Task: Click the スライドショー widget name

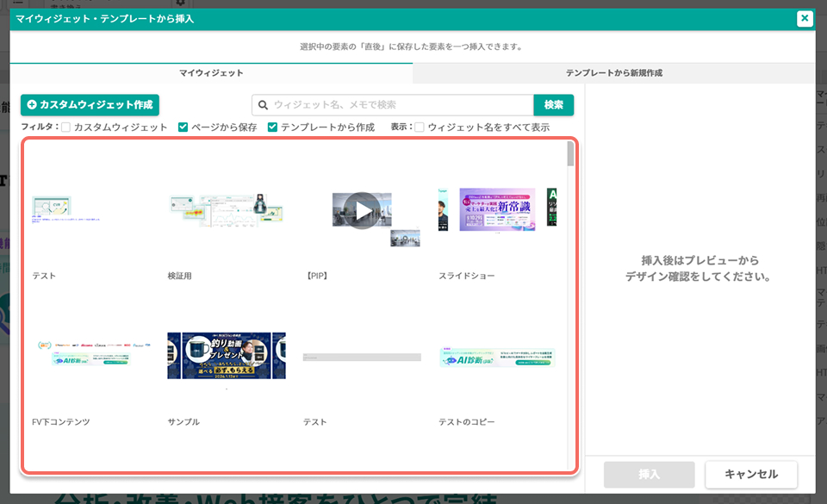Action: 467,276
